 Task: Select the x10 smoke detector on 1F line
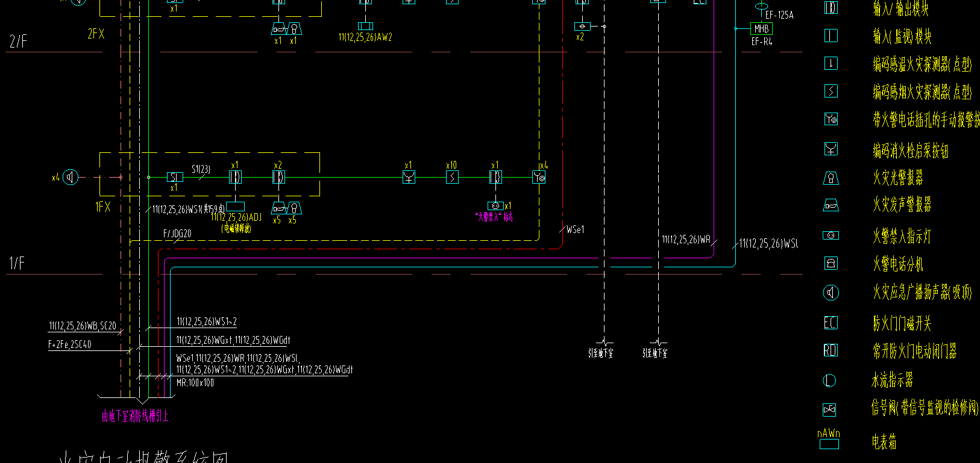pyautogui.click(x=452, y=177)
